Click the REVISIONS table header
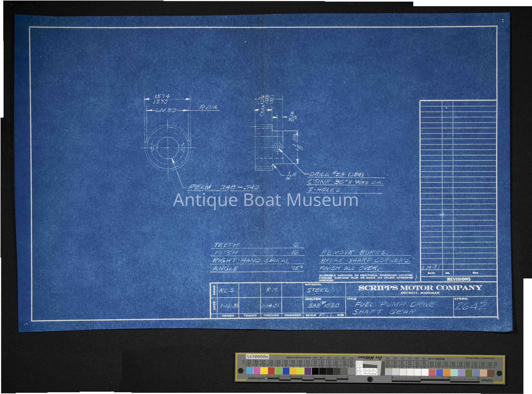Viewport: 532px width, 394px height. 459,279
